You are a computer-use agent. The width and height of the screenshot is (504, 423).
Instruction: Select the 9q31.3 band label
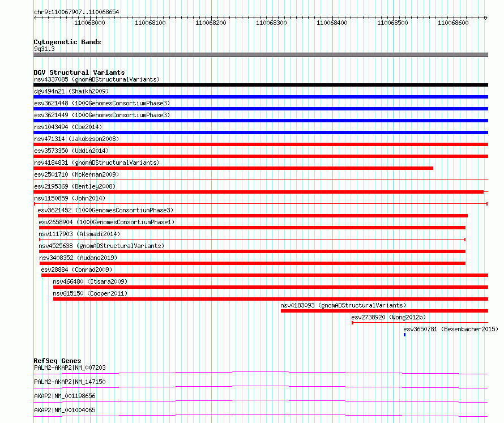[44, 49]
